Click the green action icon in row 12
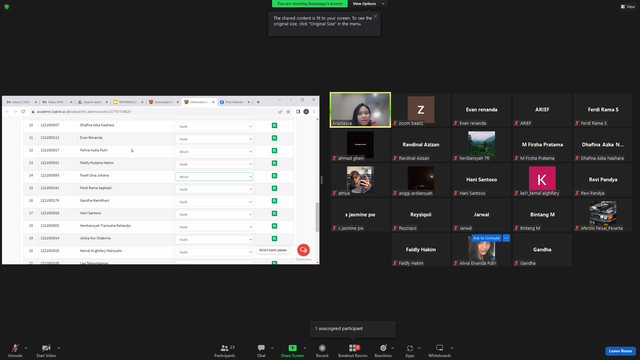 click(x=274, y=151)
